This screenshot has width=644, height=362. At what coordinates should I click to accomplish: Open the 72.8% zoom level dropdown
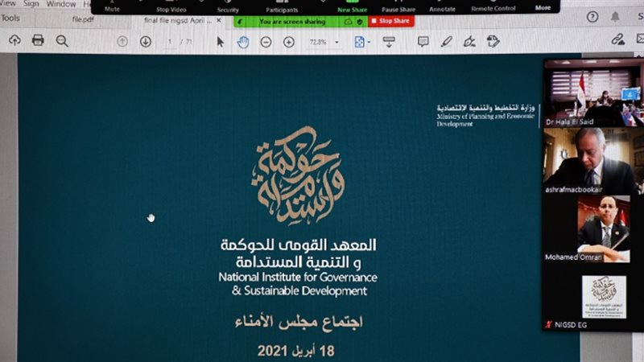324,42
